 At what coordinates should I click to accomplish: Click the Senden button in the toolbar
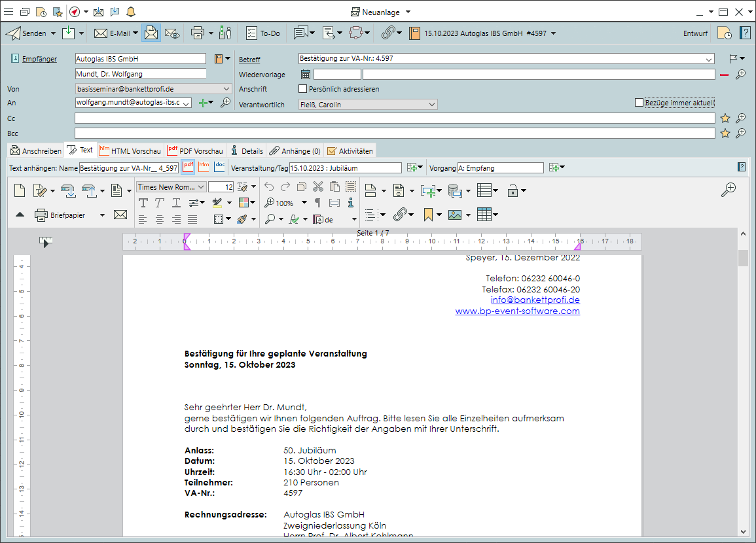pyautogui.click(x=26, y=33)
